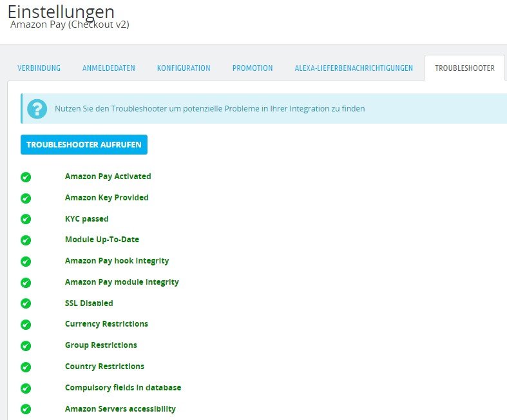Viewport: 507px width, 420px height.
Task: Click green check icon beside Amazon Pay hook integrity
Action: click(26, 262)
